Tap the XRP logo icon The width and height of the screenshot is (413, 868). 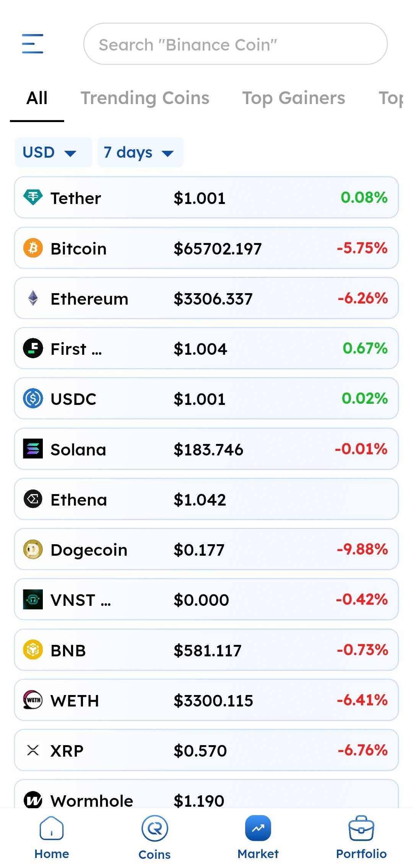point(33,750)
